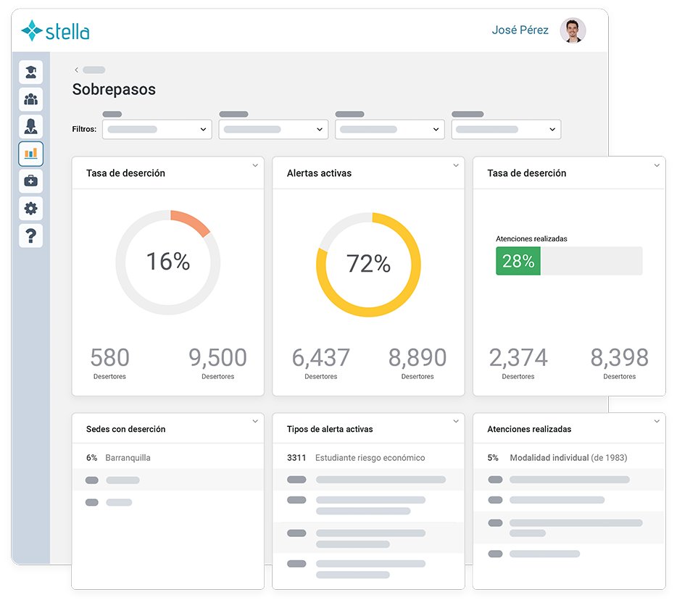Click the 8,890 Desertores value
The height and width of the screenshot is (616, 677).
coord(418,358)
